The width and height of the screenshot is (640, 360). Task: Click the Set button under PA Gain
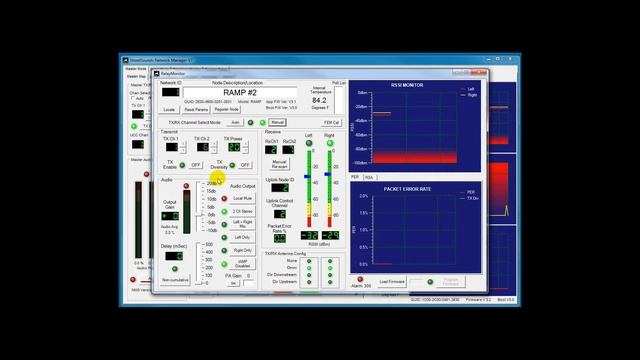tap(233, 283)
